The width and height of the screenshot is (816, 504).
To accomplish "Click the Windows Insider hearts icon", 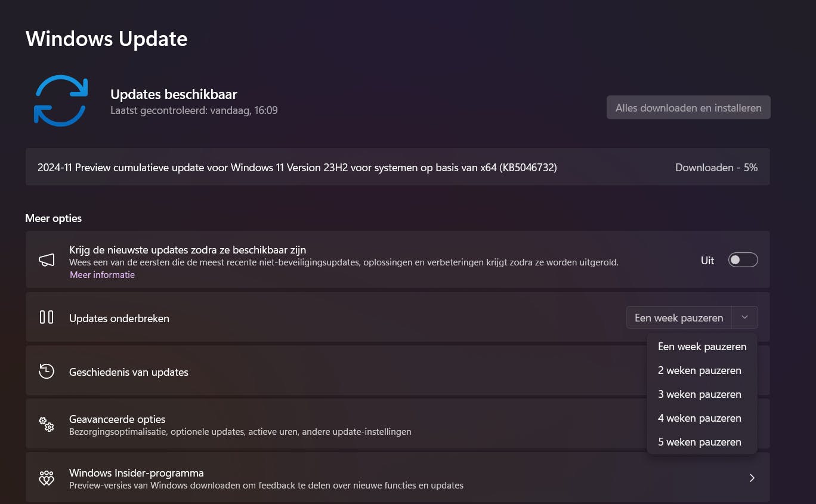I will click(x=47, y=478).
